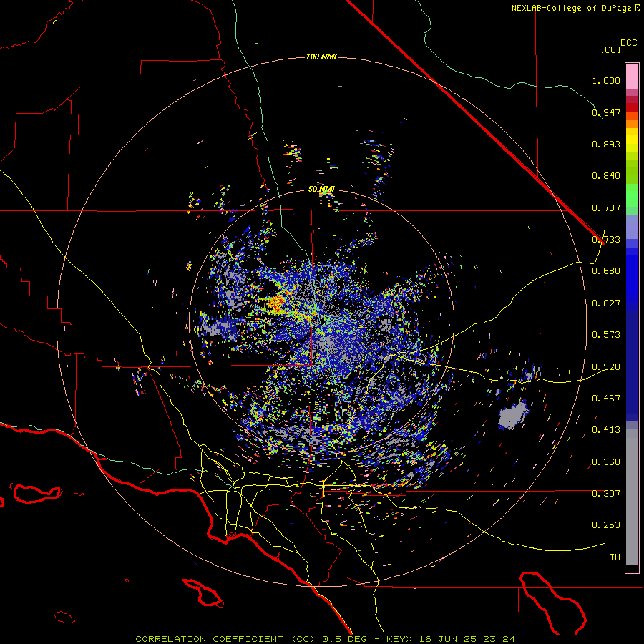The width and height of the screenshot is (644, 644).
Task: Select the 0.253 scale value
Action: (606, 525)
